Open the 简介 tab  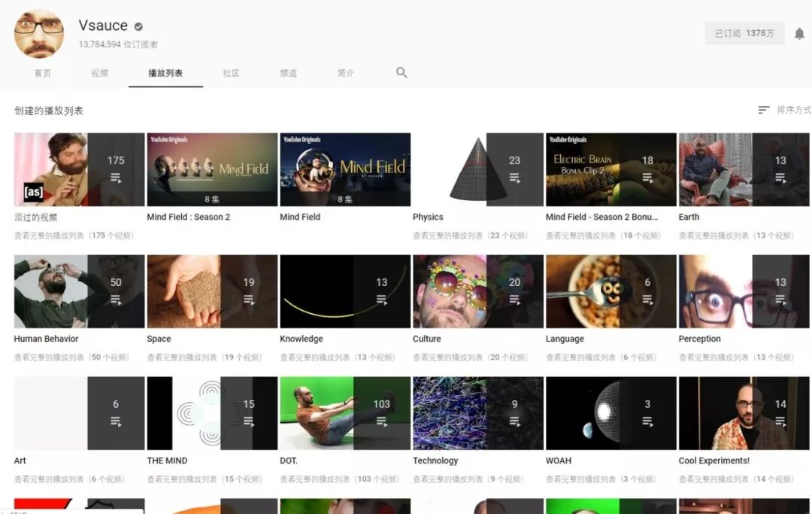(345, 73)
